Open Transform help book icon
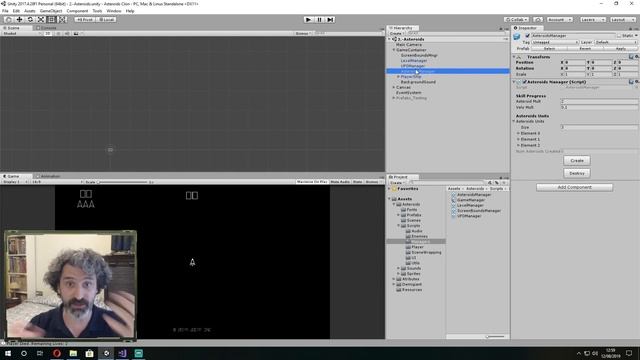This screenshot has height=360, width=640. click(x=631, y=57)
